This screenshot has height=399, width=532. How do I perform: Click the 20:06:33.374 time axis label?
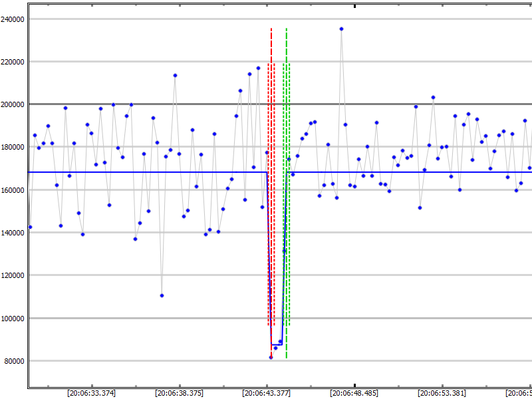90,393
